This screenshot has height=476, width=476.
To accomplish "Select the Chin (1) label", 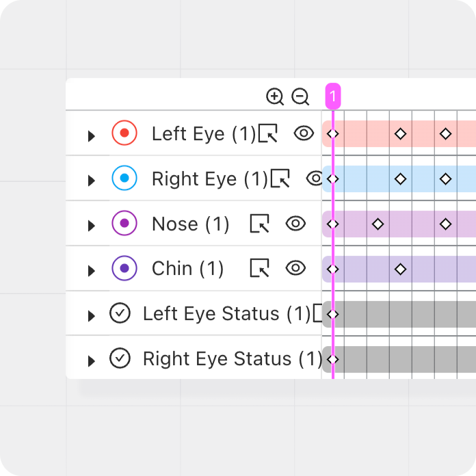I will coord(187,269).
